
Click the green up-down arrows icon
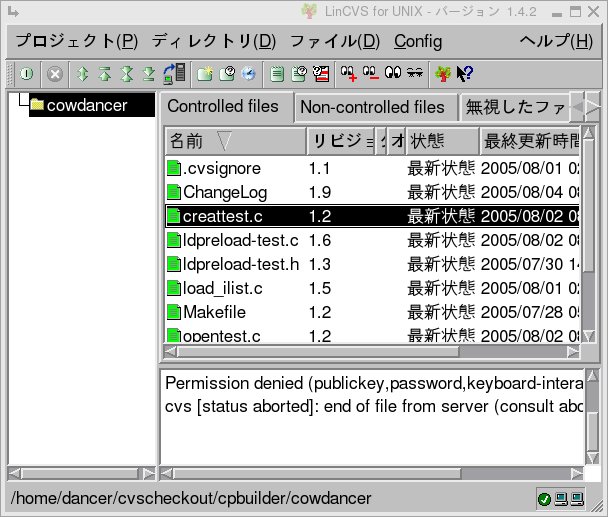tap(82, 74)
